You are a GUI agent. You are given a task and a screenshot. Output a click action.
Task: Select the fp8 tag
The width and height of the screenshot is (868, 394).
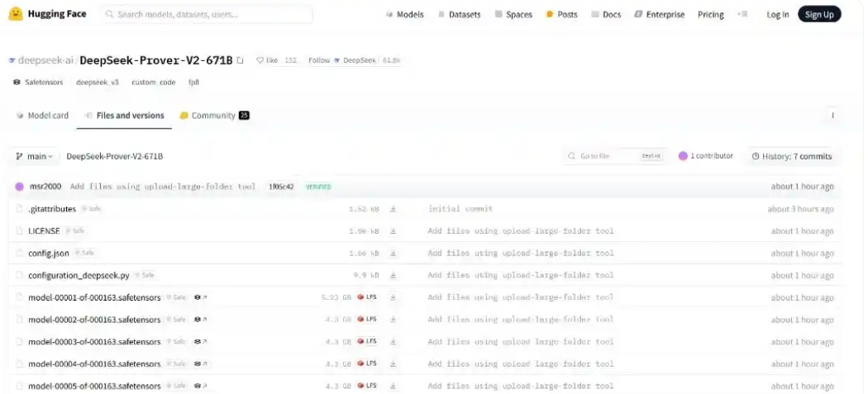tap(193, 83)
